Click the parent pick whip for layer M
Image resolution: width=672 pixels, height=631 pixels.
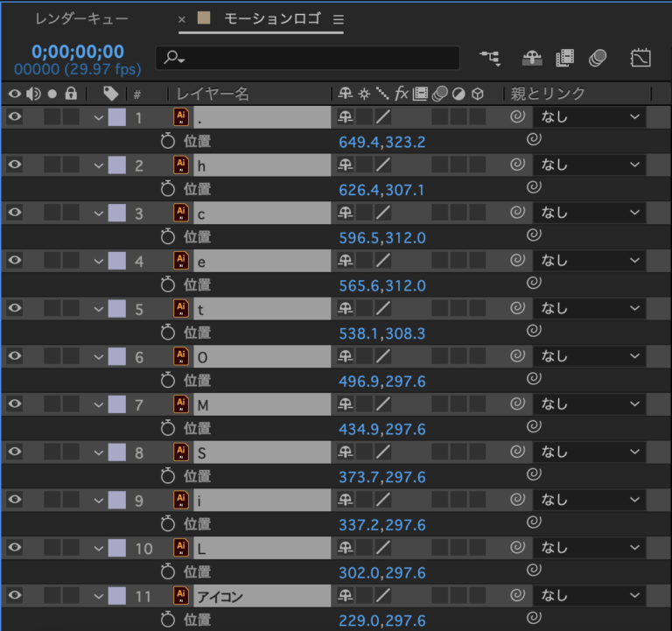click(x=517, y=404)
